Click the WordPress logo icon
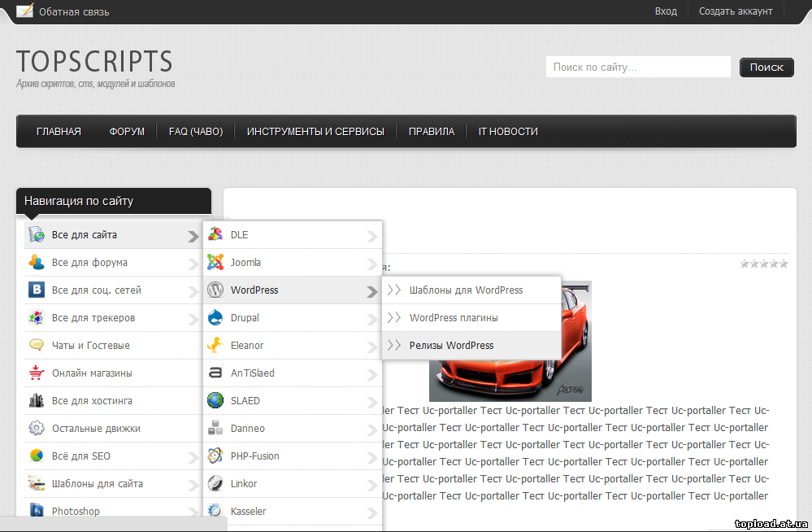The height and width of the screenshot is (532, 812). (x=215, y=290)
